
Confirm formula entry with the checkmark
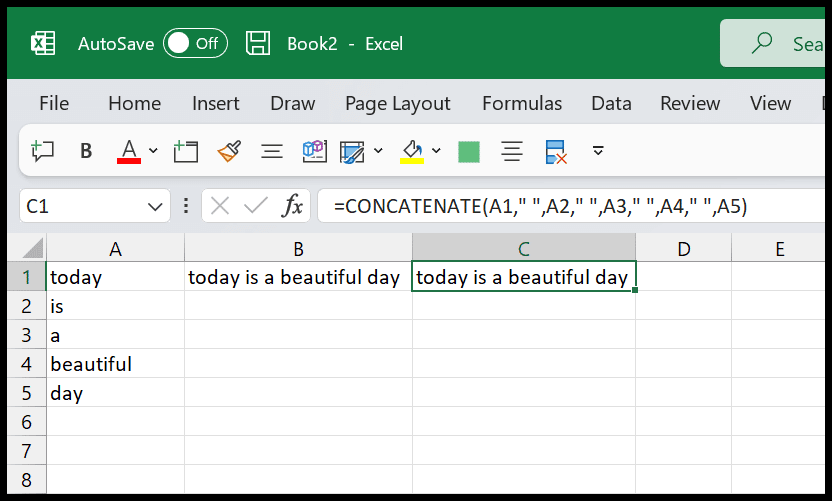coord(256,206)
